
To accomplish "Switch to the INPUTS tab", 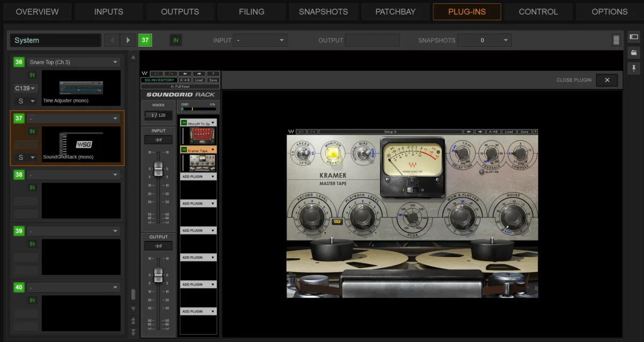I will tap(108, 11).
